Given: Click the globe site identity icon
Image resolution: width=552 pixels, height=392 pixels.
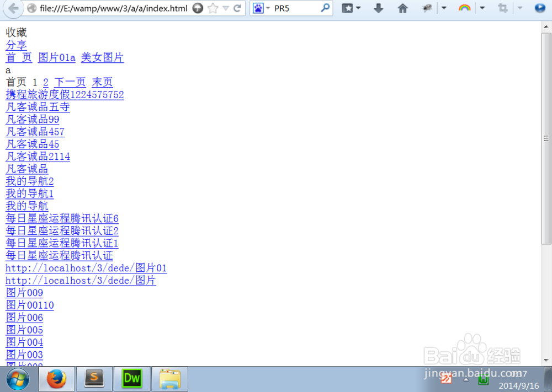Looking at the screenshot, I should (x=31, y=8).
